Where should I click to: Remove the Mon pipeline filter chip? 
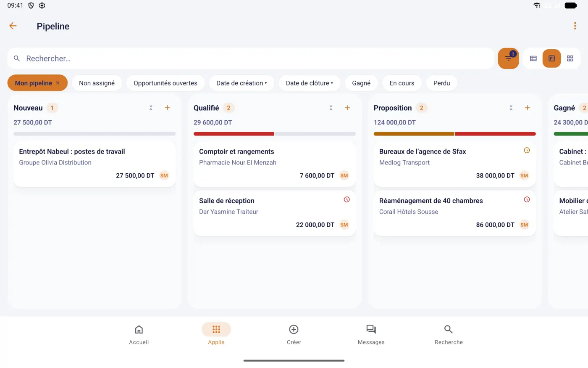pyautogui.click(x=58, y=83)
